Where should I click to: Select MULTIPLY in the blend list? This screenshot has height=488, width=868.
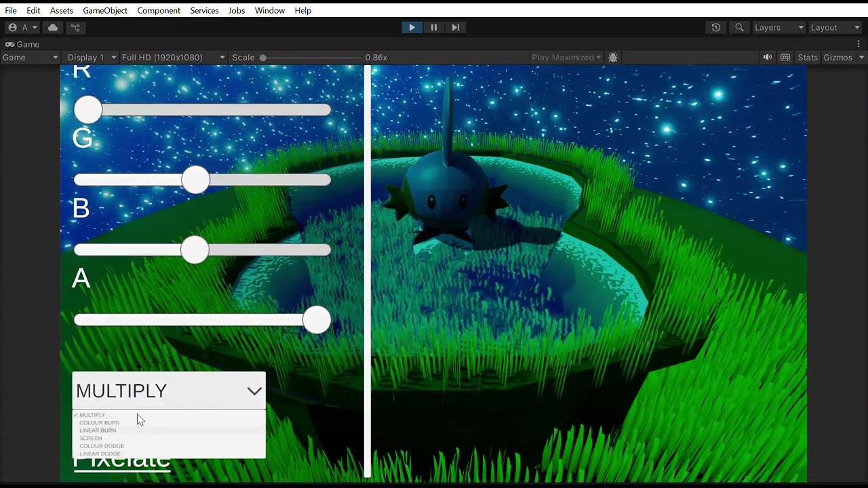tap(169, 415)
